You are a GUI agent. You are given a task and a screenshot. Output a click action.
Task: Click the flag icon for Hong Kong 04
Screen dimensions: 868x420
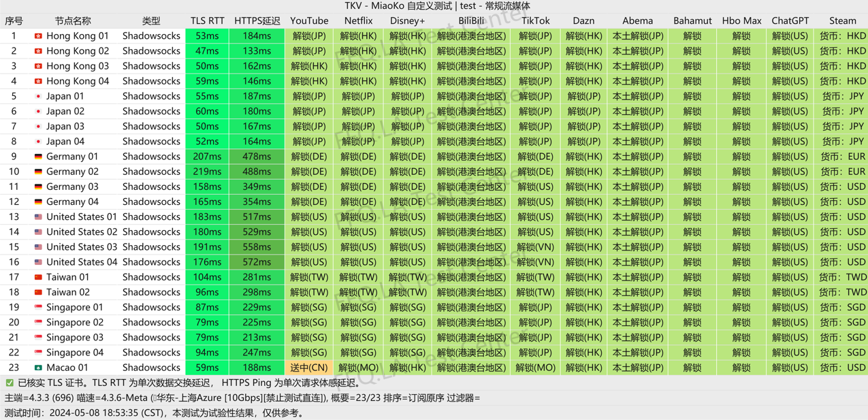tap(38, 81)
